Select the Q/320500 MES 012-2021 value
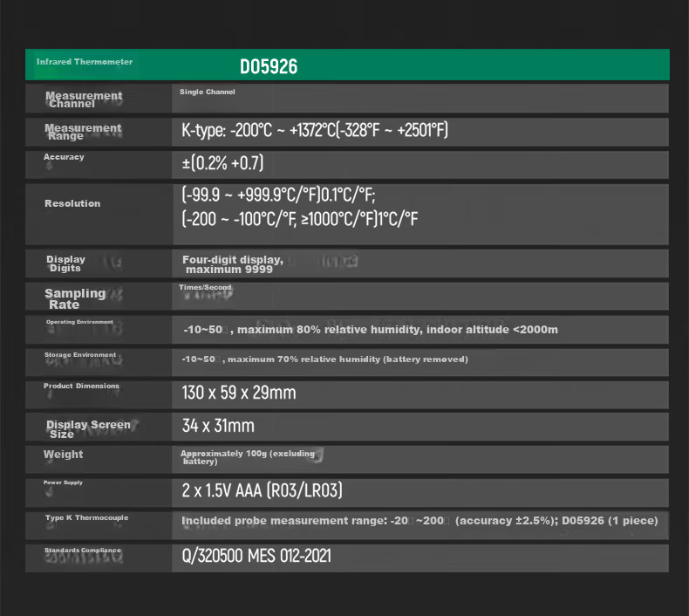Screen dimensions: 689x616 pyautogui.click(x=256, y=556)
